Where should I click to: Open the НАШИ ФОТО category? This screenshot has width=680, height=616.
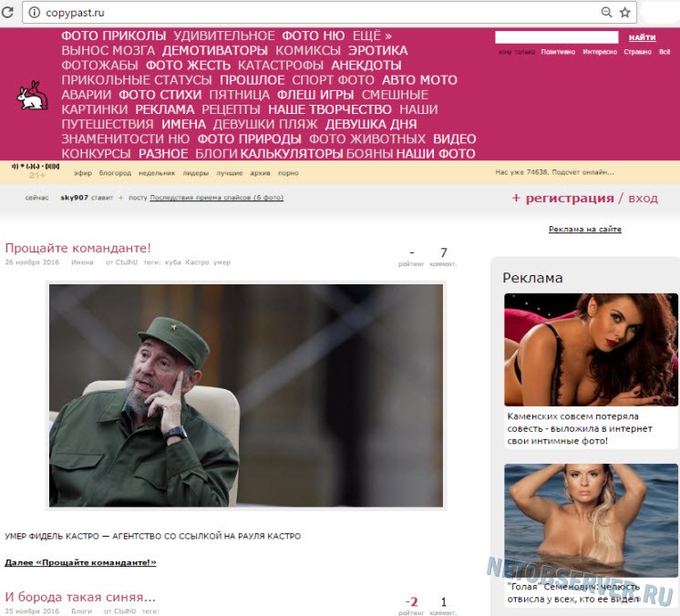[x=436, y=153]
